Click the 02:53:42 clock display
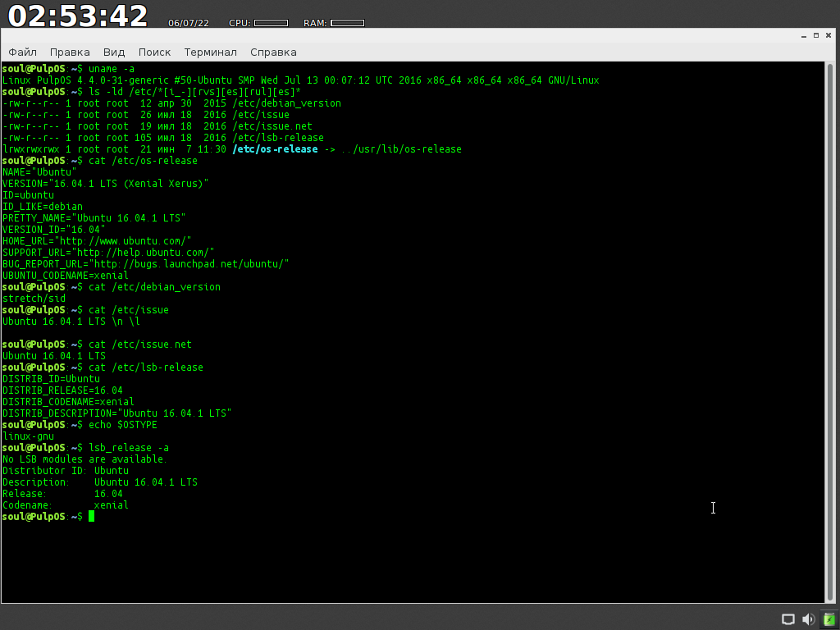 pos(78,16)
